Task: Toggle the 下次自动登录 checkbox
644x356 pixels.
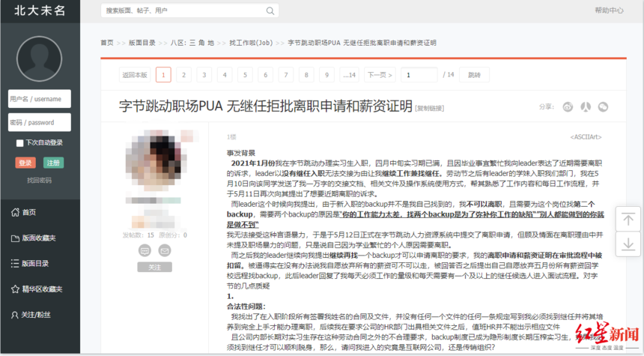Action: [19, 143]
